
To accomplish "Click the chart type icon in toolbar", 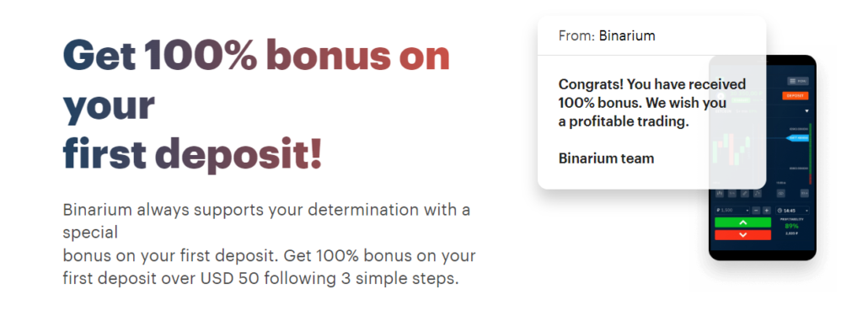I will coord(720,193).
